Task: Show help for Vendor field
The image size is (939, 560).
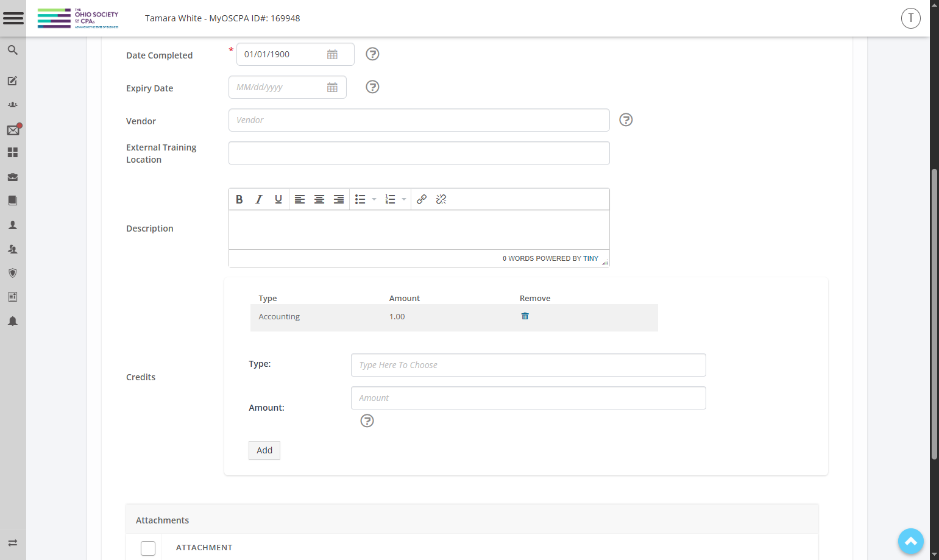Action: [626, 120]
